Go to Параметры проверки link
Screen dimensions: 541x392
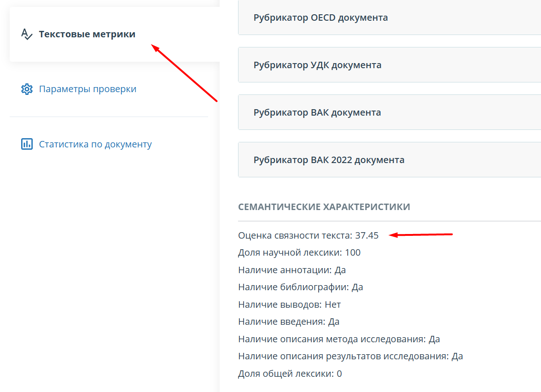87,89
